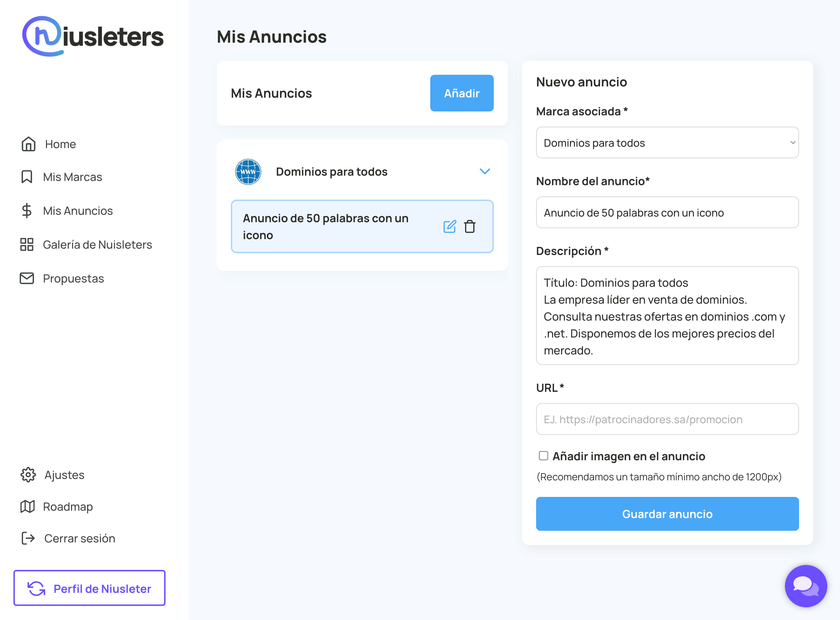Click the Niusleters logo
The height and width of the screenshot is (620, 840).
click(x=93, y=36)
